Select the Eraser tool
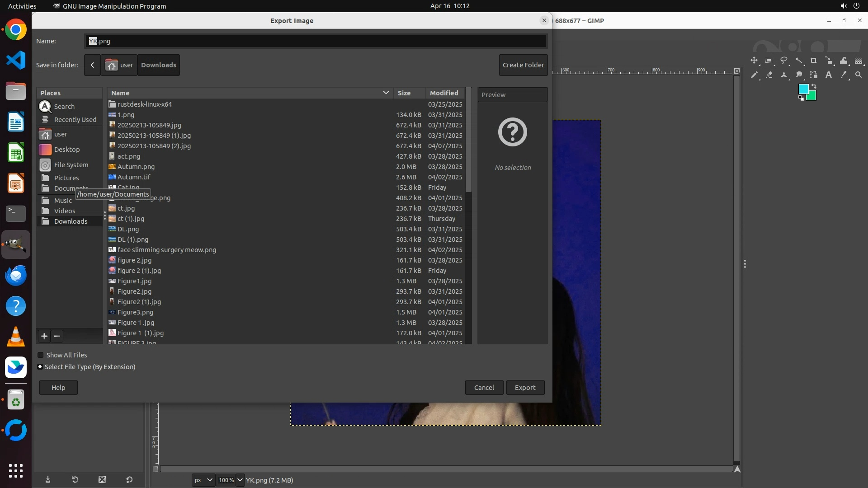The image size is (868, 488). (x=769, y=75)
